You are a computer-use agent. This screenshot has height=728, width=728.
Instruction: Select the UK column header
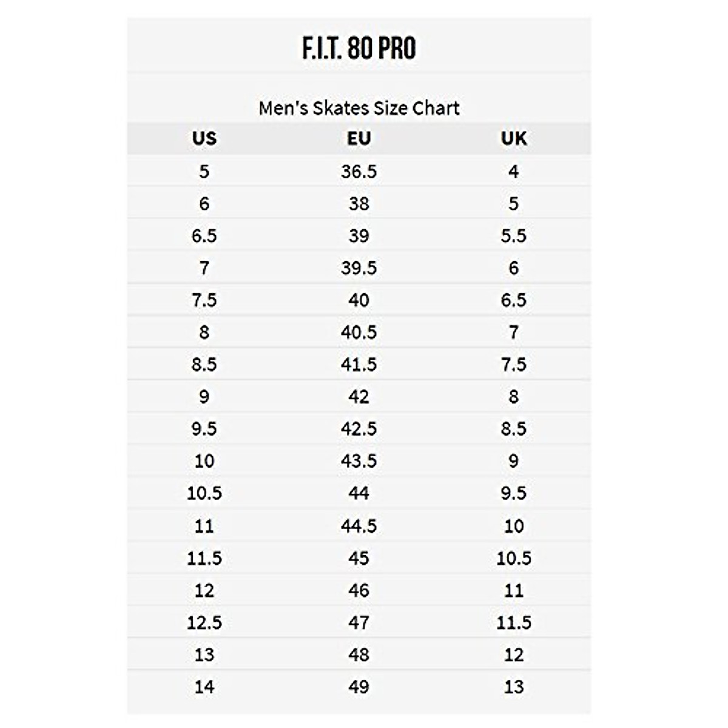click(x=514, y=138)
